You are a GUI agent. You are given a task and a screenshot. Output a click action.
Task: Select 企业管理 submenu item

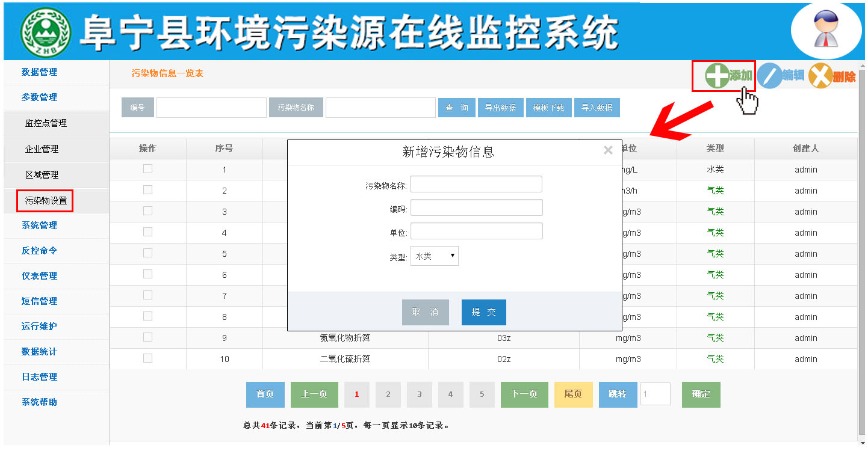(x=42, y=149)
